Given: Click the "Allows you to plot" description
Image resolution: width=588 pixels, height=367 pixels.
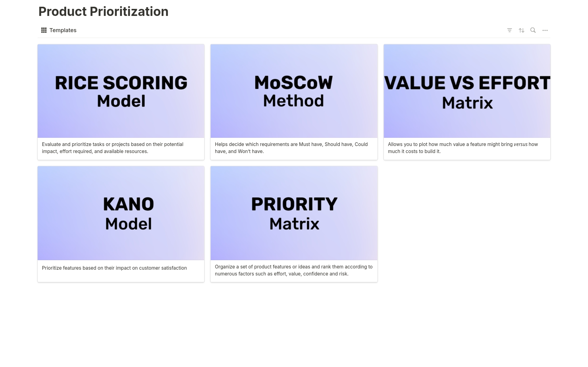Looking at the screenshot, I should coord(450,148).
